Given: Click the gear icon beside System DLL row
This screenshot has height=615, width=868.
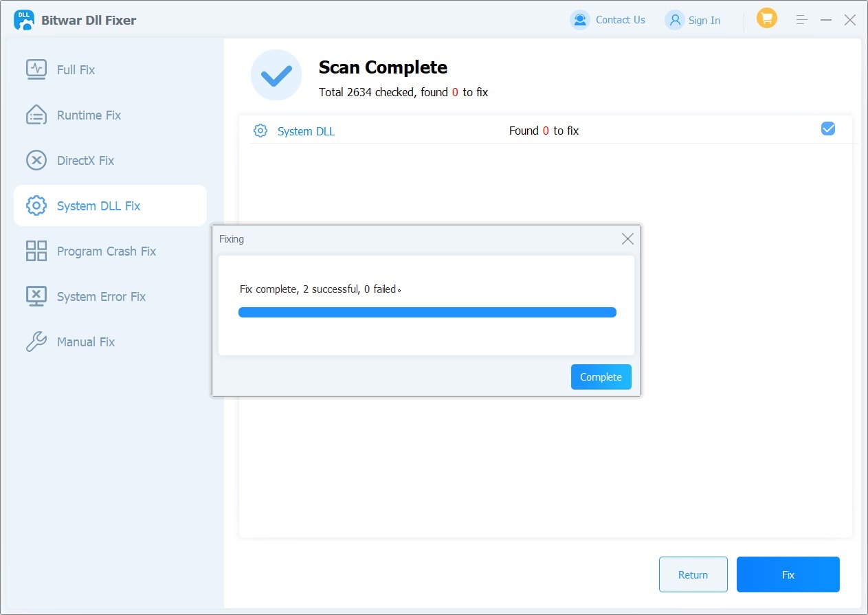Looking at the screenshot, I should tap(260, 131).
